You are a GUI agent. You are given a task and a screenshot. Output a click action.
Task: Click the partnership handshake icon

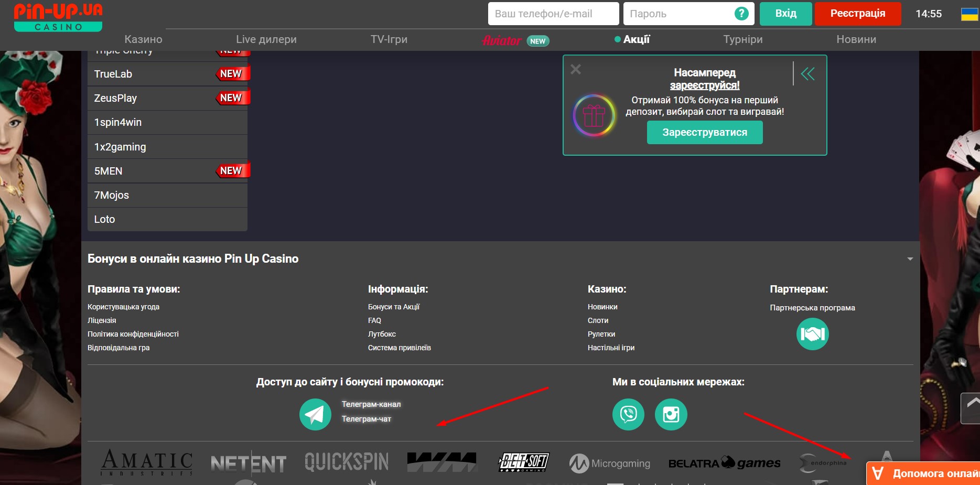coord(813,334)
